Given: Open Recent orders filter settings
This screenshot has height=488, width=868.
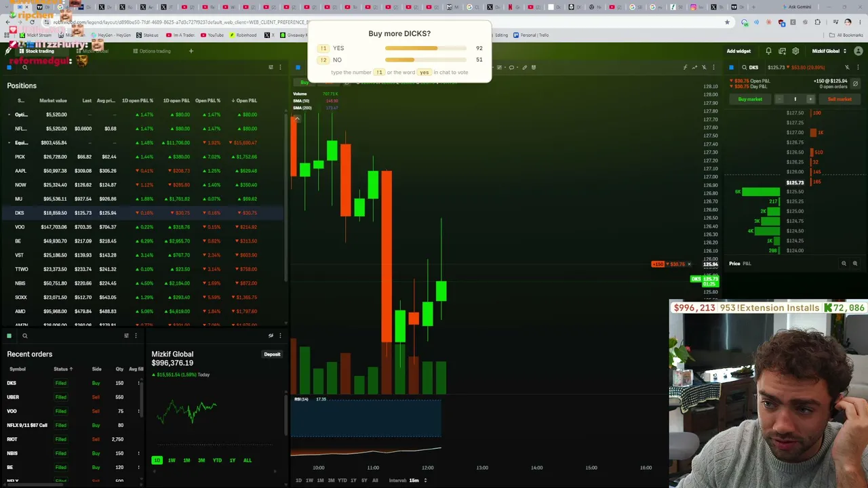Looking at the screenshot, I should point(126,335).
